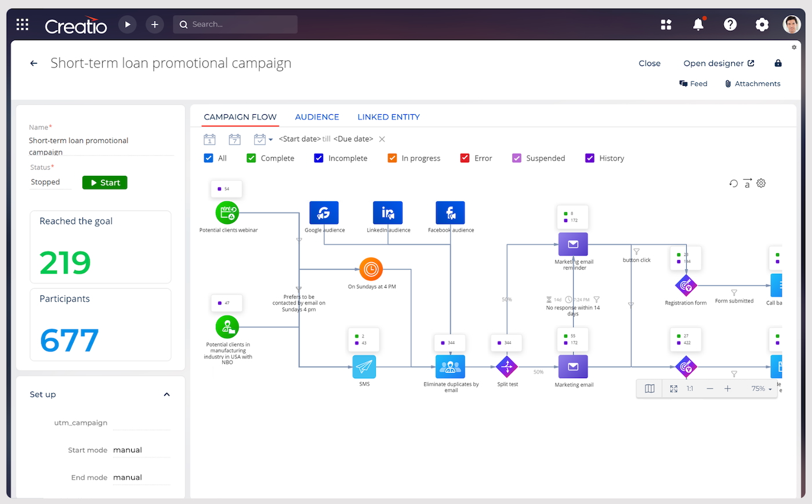Open the Status field showing Stopped
The width and height of the screenshot is (812, 504).
(x=51, y=182)
